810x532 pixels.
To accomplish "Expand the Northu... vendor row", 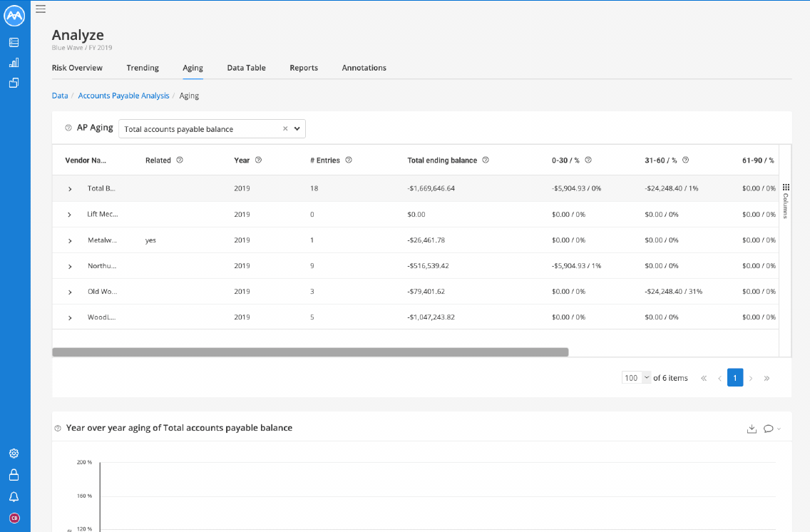I will (70, 267).
